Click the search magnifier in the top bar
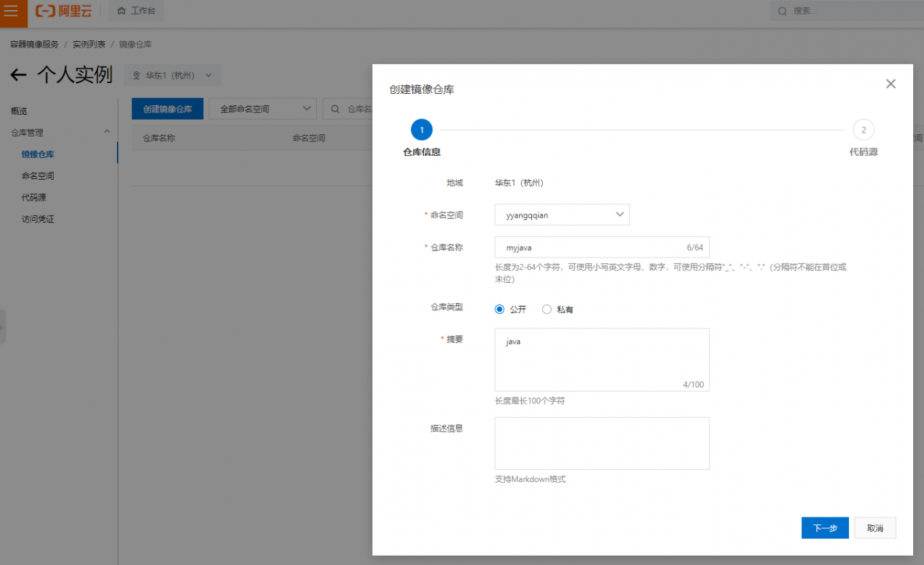Screen dimensions: 924x565 point(781,11)
